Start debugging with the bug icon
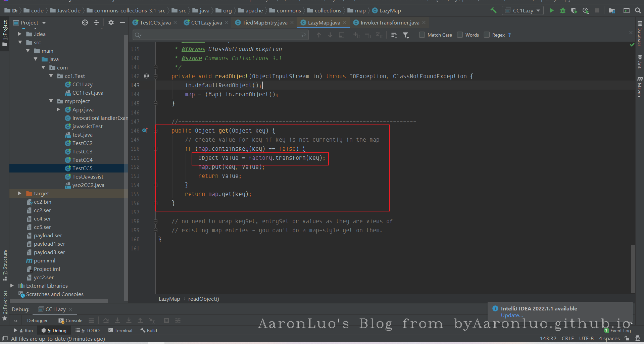Screen dimensions: 644x344 coord(563,10)
